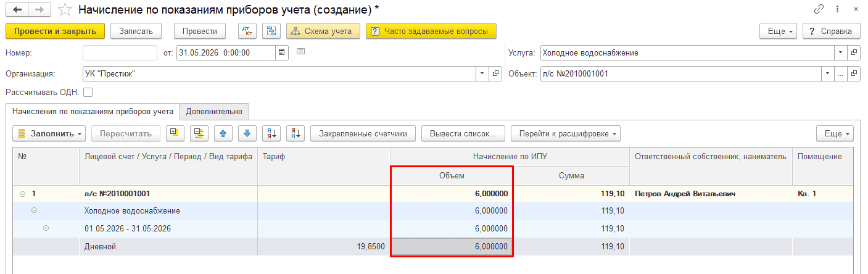The height and width of the screenshot is (274, 868).
Task: Collapse the л/с №2010001001 row
Action: click(x=23, y=194)
